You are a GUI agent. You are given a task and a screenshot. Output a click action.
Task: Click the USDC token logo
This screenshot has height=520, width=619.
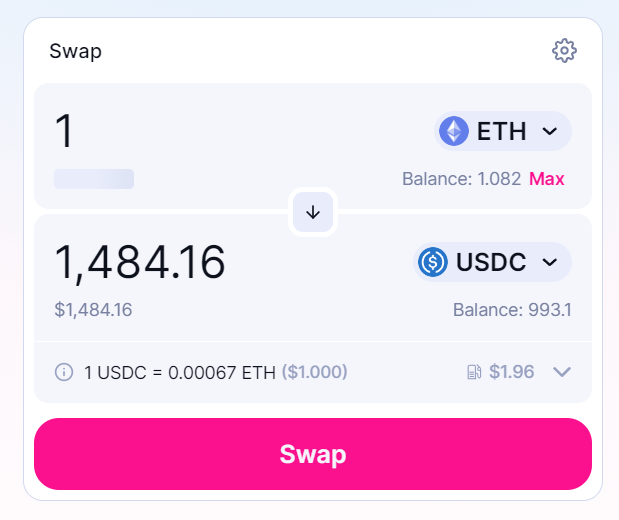click(433, 262)
